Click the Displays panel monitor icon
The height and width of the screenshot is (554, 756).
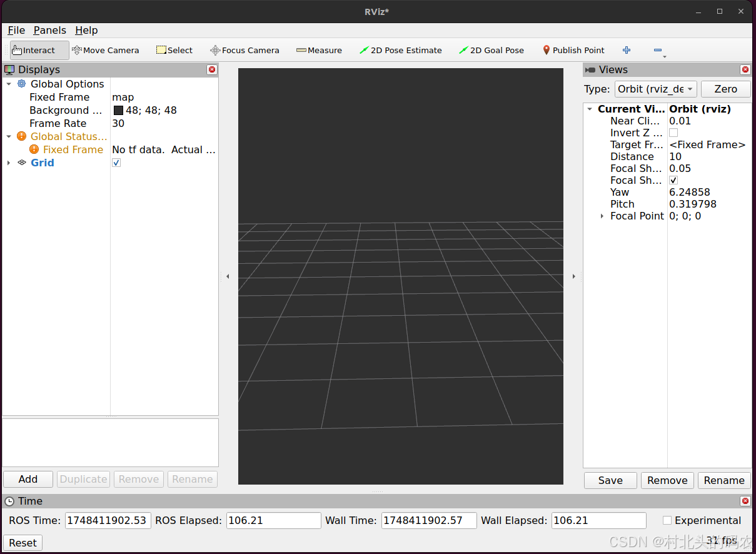[9, 69]
